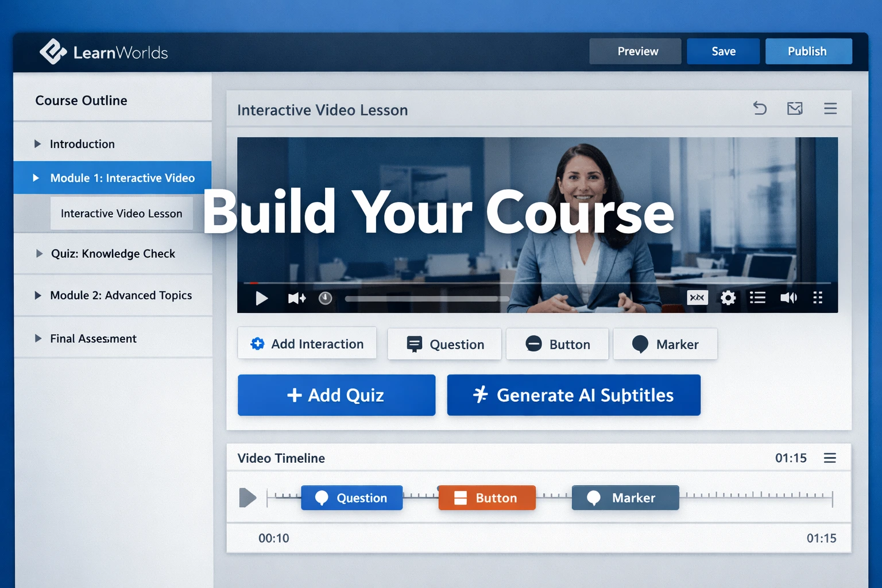This screenshot has width=882, height=588.
Task: Open the video player settings gear
Action: click(x=728, y=298)
